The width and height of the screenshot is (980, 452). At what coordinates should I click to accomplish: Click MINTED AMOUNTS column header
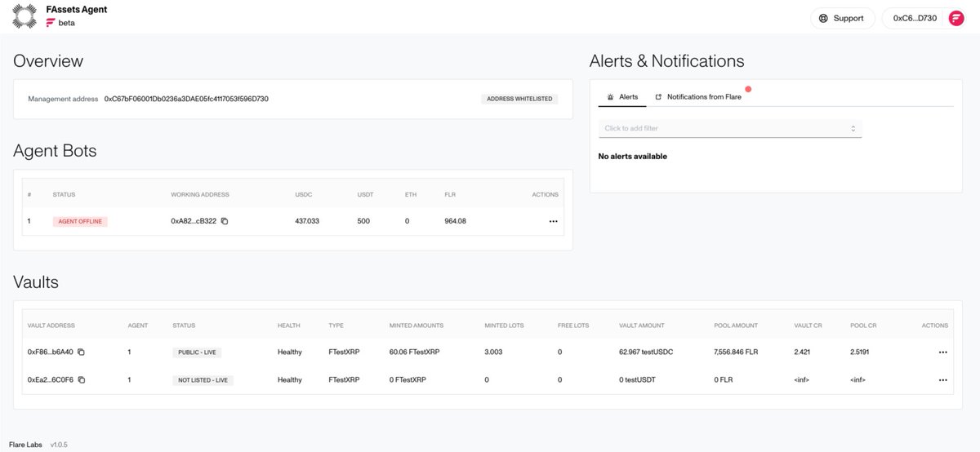pyautogui.click(x=416, y=326)
